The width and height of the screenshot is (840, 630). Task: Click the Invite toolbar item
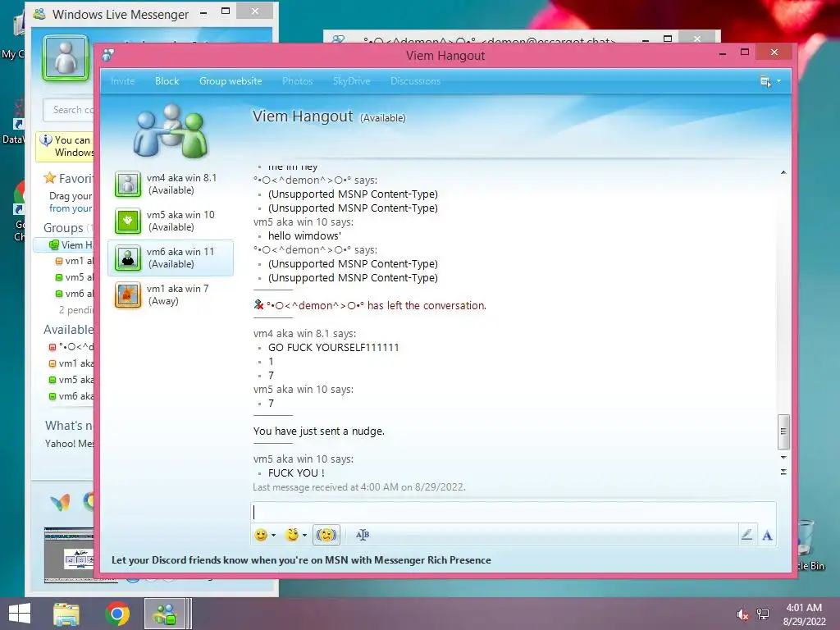click(x=123, y=81)
